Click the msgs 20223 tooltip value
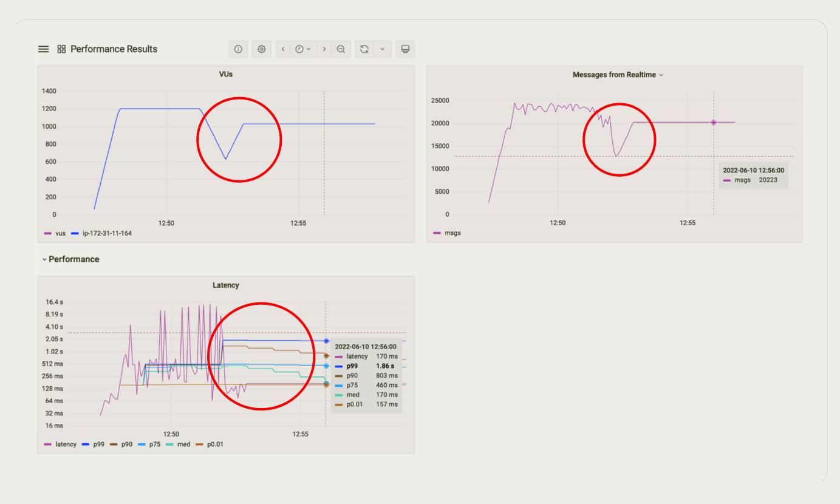 point(768,180)
